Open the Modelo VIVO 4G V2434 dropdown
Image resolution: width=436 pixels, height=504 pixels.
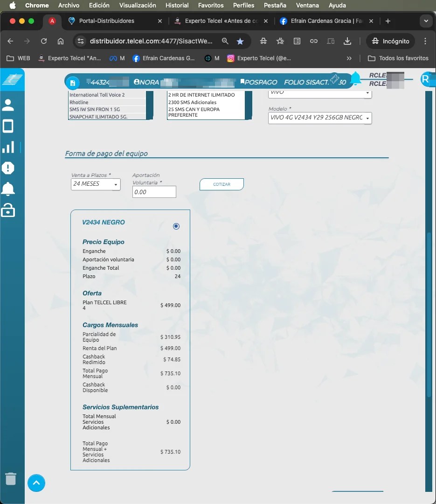click(x=320, y=118)
